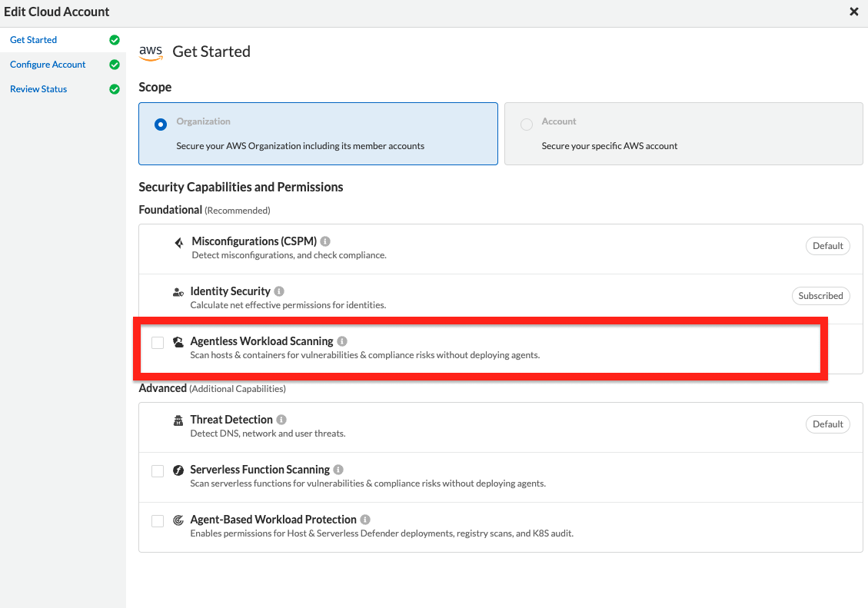Select the Account scope radio button

click(x=527, y=125)
